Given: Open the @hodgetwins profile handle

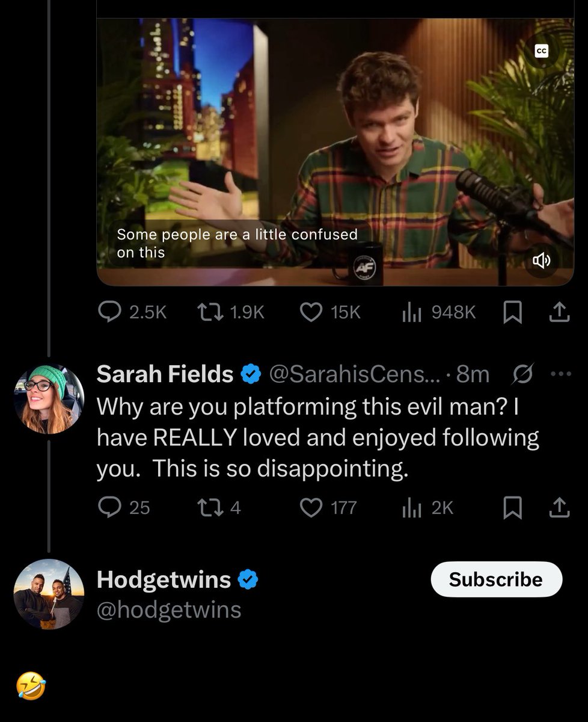Looking at the screenshot, I should 169,609.
